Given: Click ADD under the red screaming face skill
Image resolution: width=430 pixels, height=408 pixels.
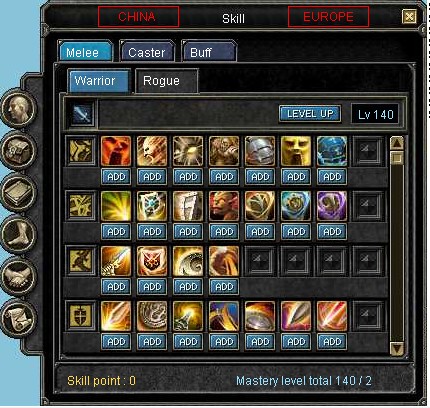Looking at the screenshot, I should [116, 177].
